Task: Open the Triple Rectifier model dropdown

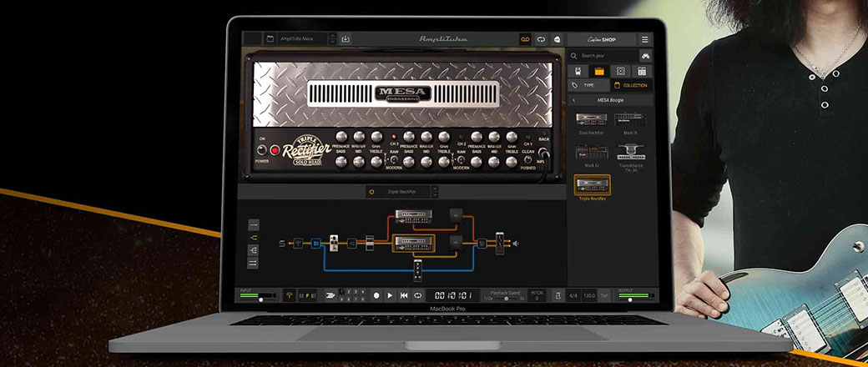Action: [x=402, y=192]
